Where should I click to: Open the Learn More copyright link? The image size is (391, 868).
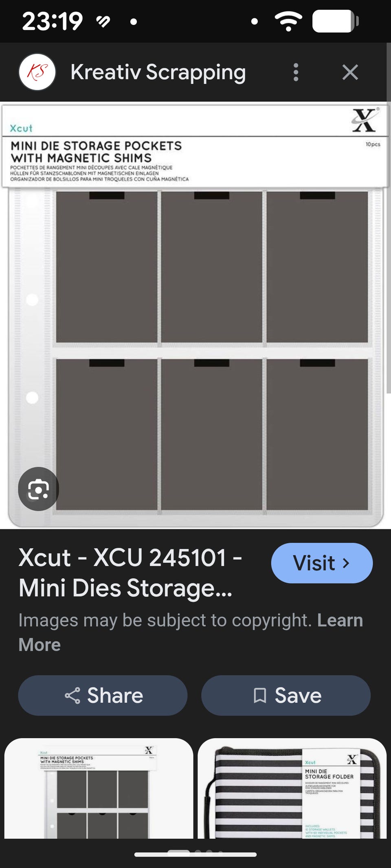[191, 632]
